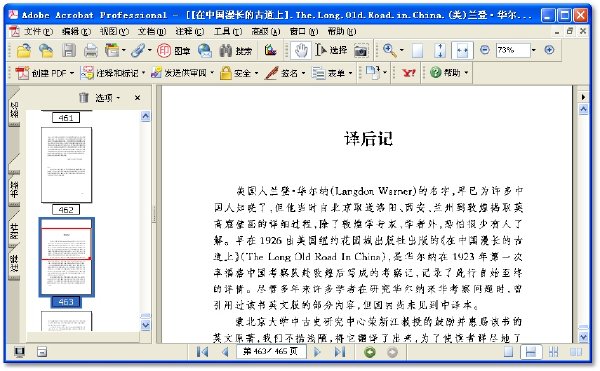This screenshot has height=371, width=600.
Task: Click the open web page icon
Action: [x=46, y=50]
